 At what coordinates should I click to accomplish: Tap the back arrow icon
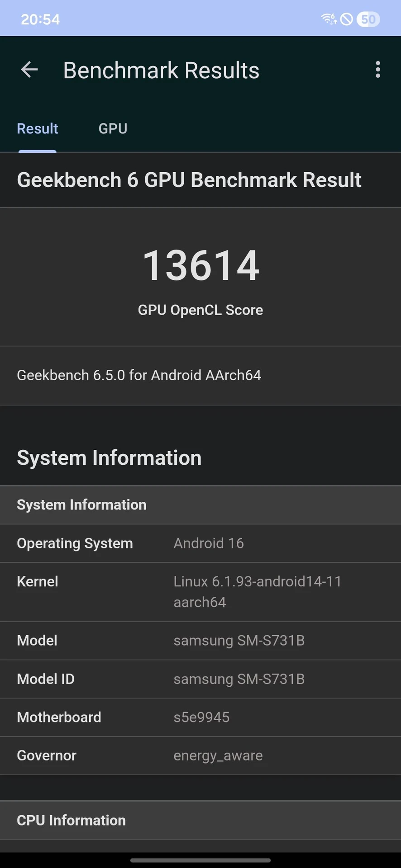[x=29, y=70]
